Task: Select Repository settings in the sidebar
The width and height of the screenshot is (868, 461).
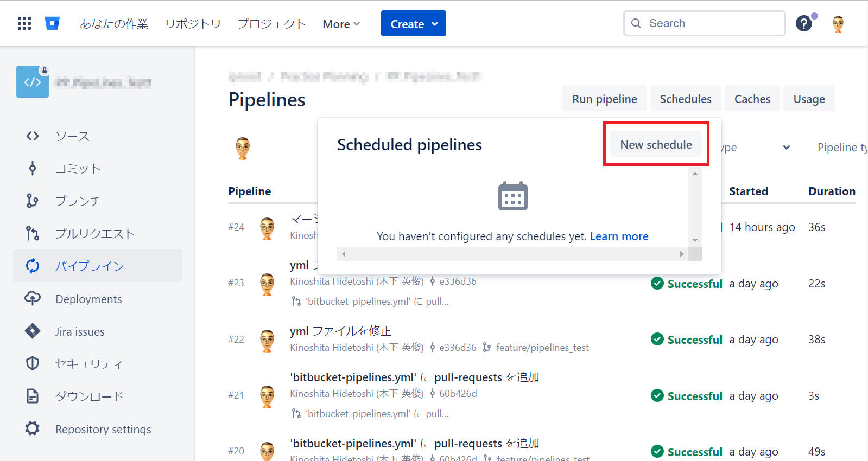Action: (x=98, y=429)
